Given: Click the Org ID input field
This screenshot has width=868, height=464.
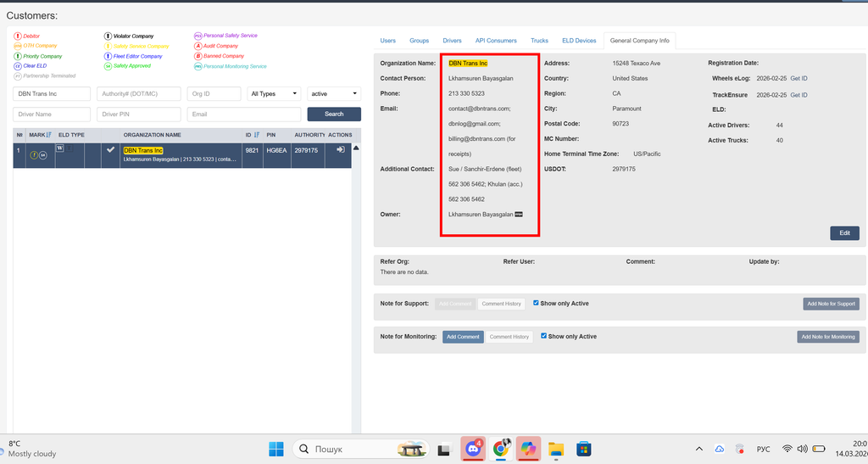Looking at the screenshot, I should click(214, 93).
